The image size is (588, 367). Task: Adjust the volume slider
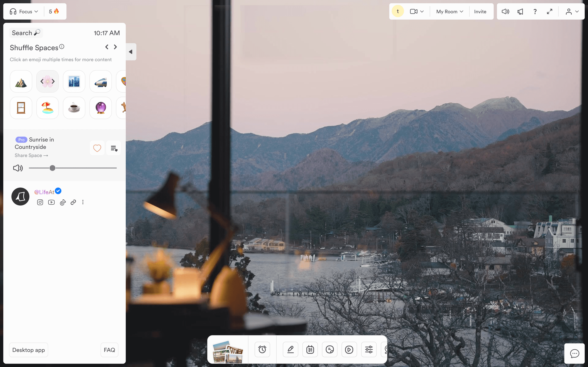pyautogui.click(x=52, y=168)
